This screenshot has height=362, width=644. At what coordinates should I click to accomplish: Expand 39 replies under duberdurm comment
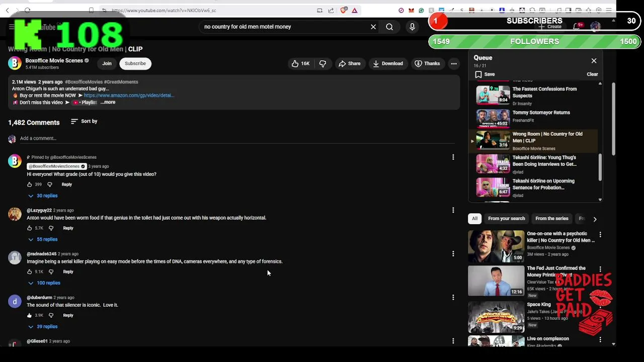43,327
